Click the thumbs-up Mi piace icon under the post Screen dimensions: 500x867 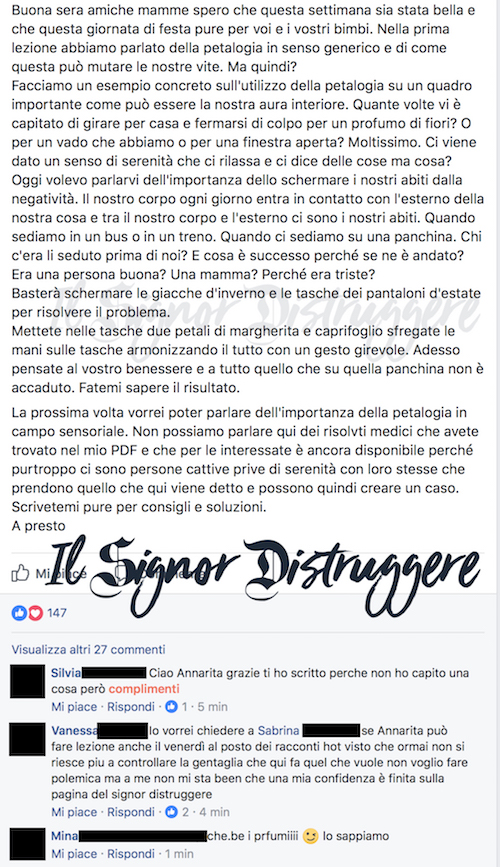20,573
